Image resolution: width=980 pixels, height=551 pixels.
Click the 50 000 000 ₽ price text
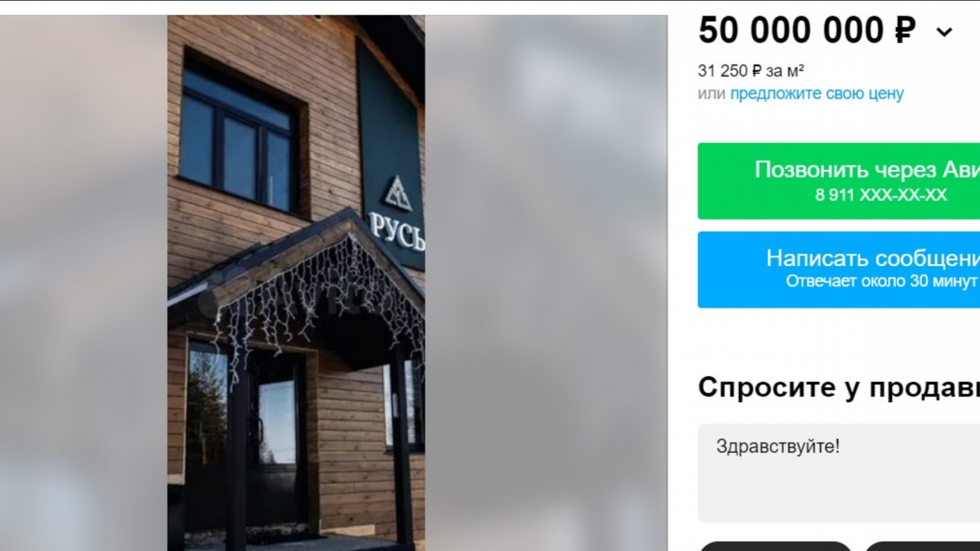(807, 31)
